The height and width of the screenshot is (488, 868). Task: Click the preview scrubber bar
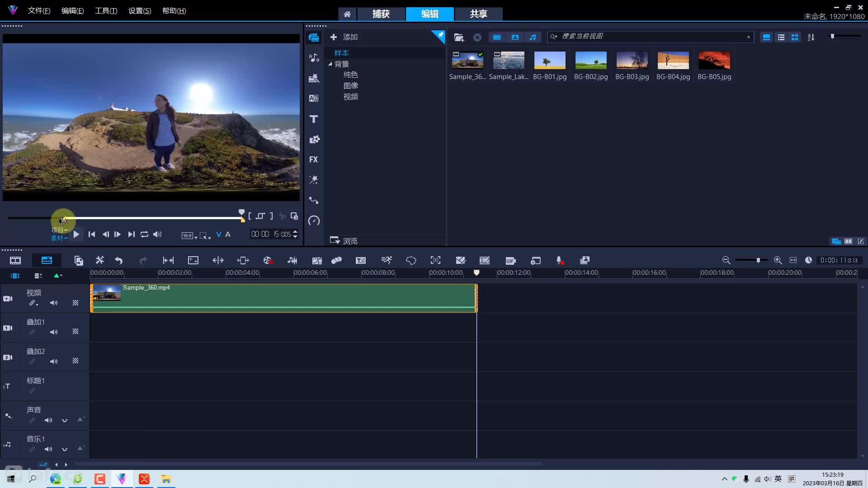(x=125, y=218)
